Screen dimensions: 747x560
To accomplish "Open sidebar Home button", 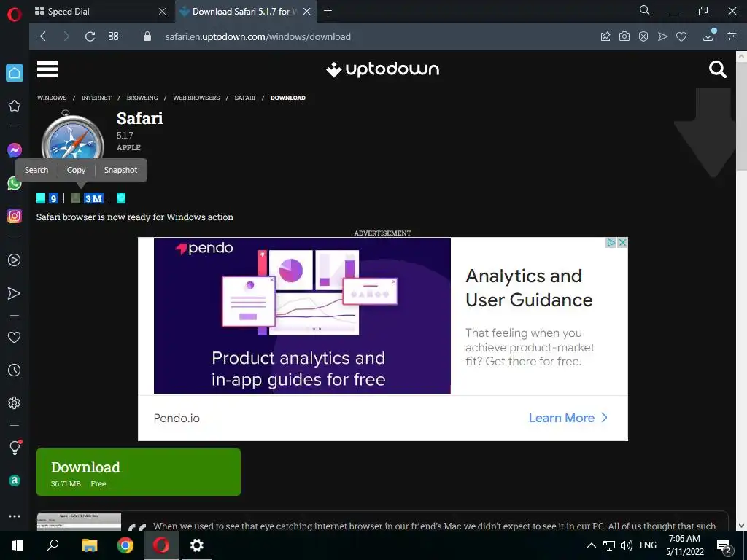I will click(15, 73).
